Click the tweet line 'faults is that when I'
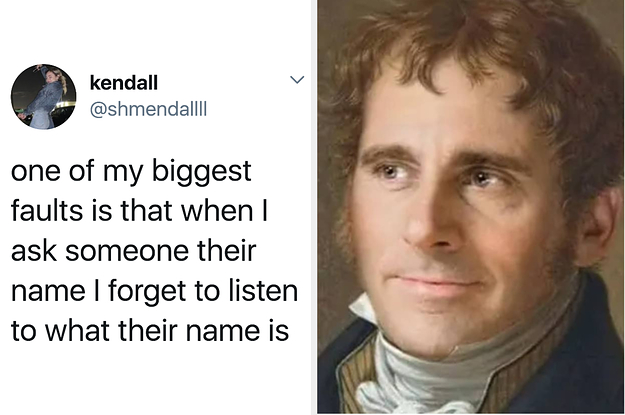The image size is (625, 415). pos(139,210)
